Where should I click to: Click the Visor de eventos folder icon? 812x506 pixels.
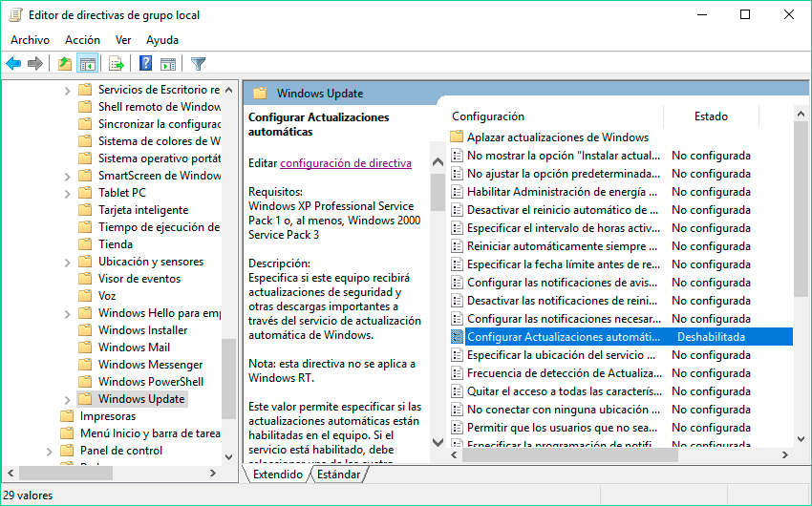(x=85, y=279)
